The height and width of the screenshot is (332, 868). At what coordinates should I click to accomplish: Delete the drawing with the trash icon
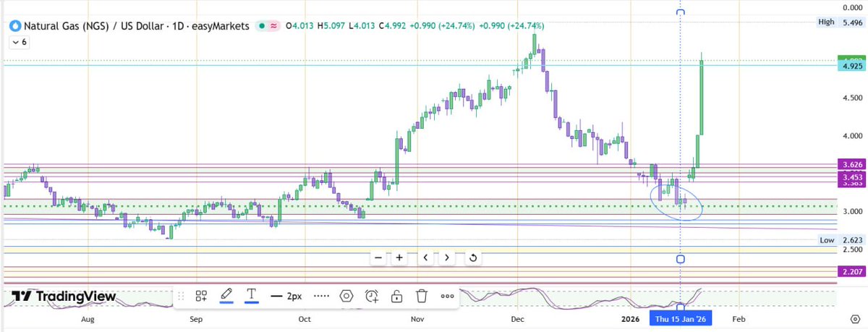pos(422,296)
